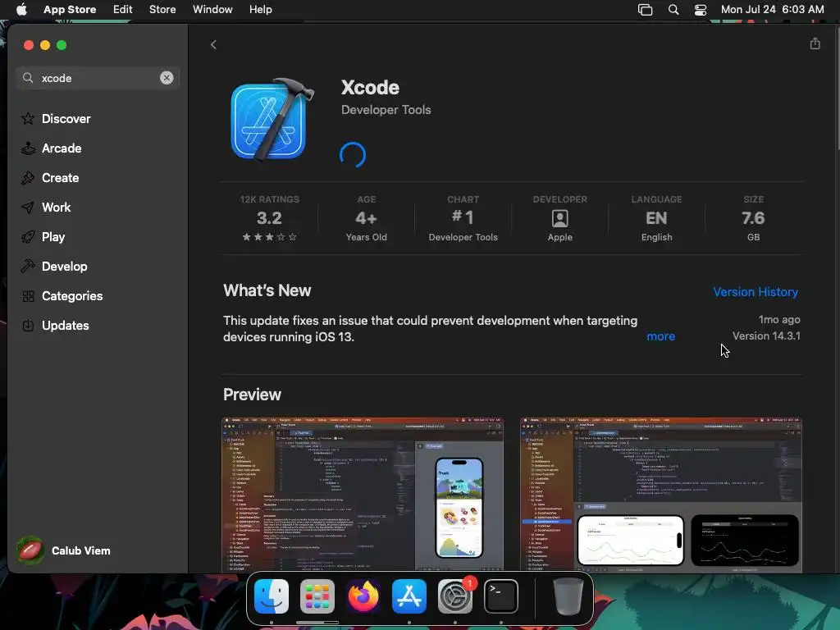This screenshot has width=840, height=630.
Task: Click the magnifier icon in search field
Action: tap(28, 78)
